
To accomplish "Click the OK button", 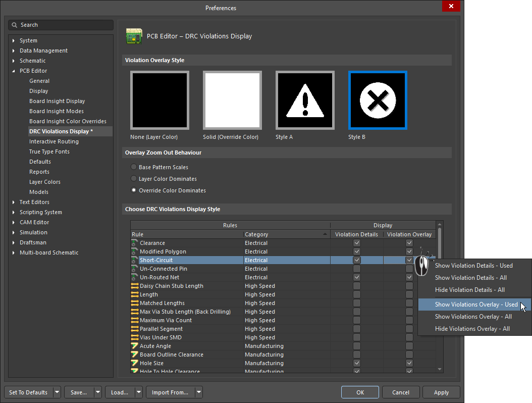I will coord(360,392).
